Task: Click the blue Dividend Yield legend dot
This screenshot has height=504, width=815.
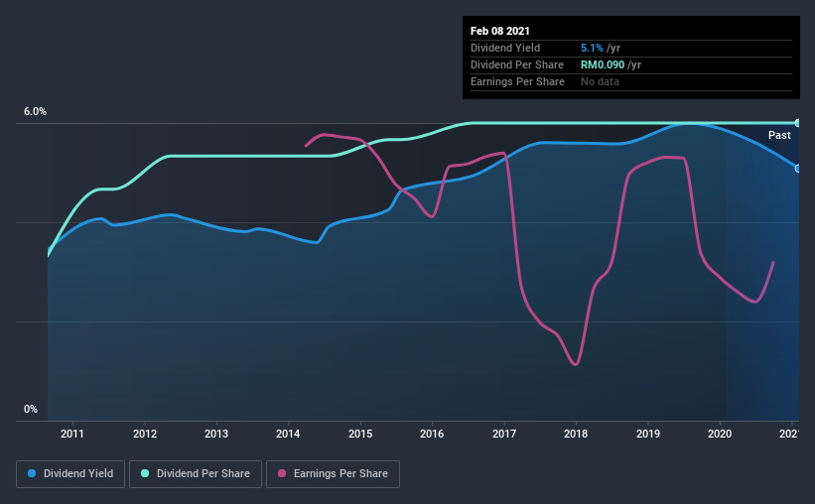Action: click(x=32, y=473)
